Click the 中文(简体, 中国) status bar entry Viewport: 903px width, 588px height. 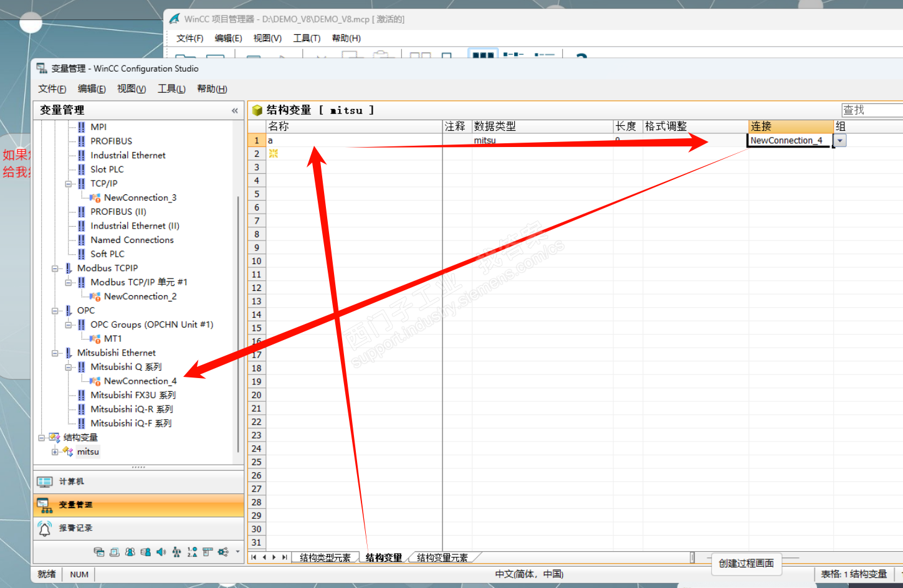click(529, 574)
